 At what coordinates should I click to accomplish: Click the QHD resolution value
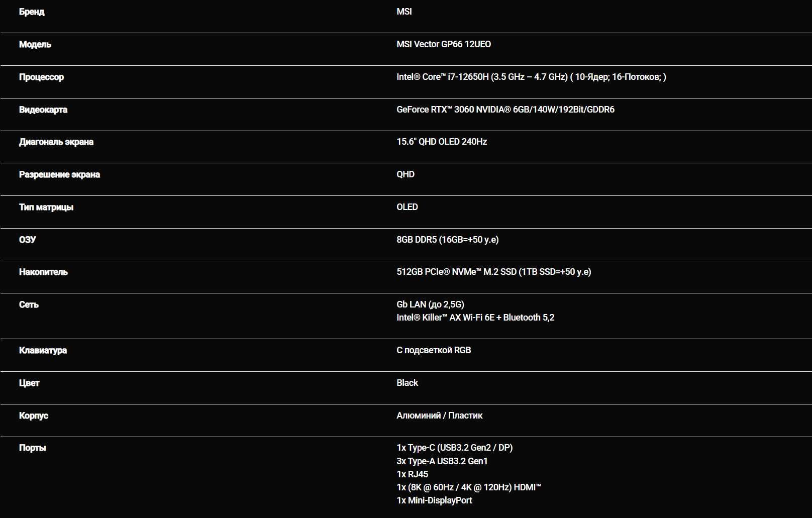[405, 174]
